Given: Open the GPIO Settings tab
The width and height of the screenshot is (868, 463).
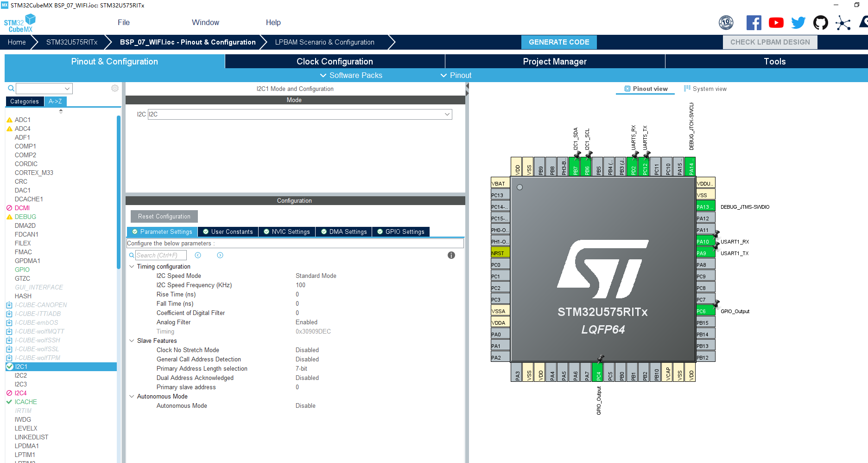Looking at the screenshot, I should (x=401, y=231).
